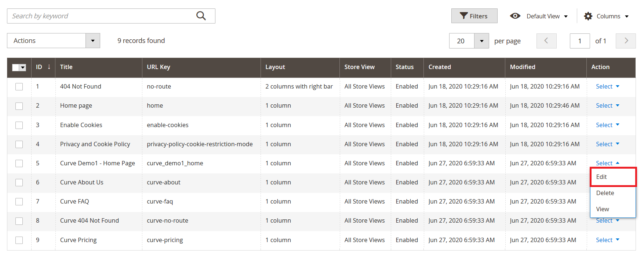
Task: Click the ID column sort arrow
Action: 49,67
